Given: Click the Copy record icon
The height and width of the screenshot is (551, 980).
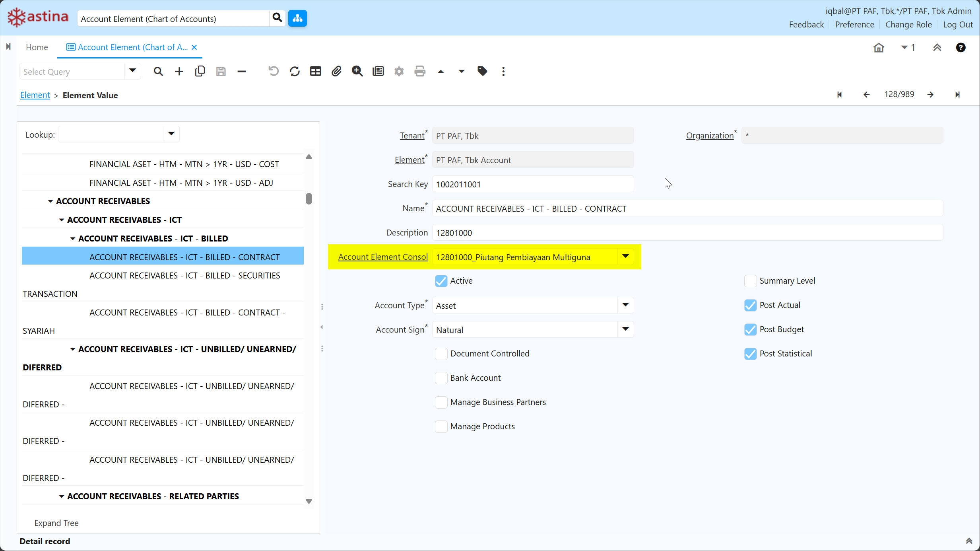Looking at the screenshot, I should [200, 72].
